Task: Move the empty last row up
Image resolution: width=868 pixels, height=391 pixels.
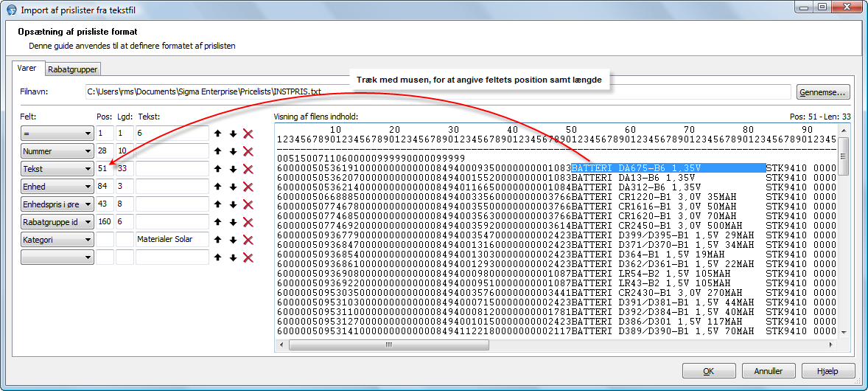Action: click(218, 258)
